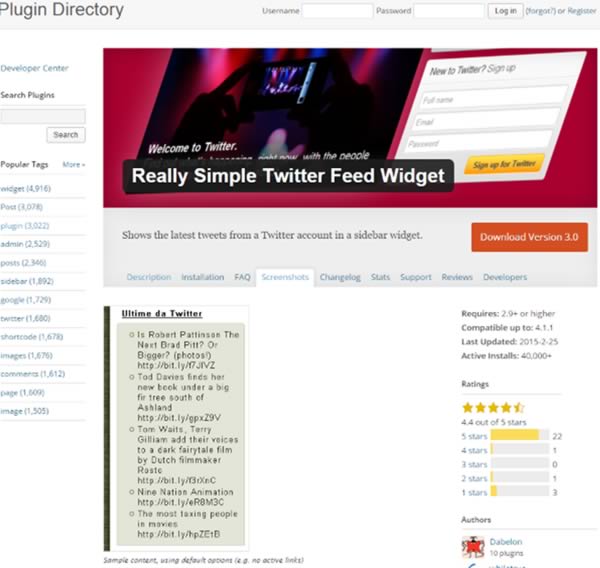Click the Register link

pos(582,11)
